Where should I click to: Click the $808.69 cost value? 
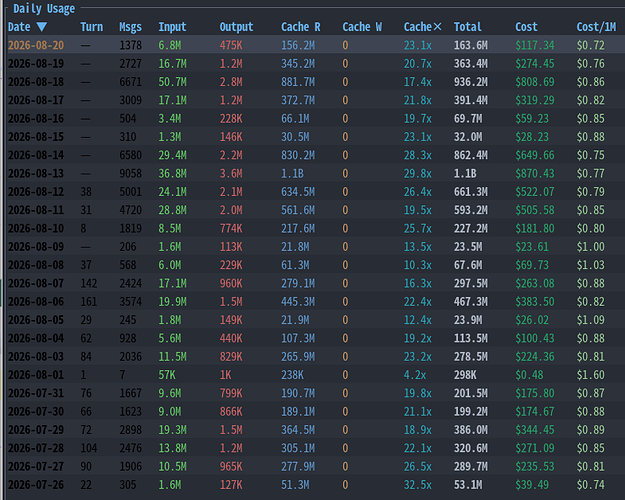coord(535,82)
